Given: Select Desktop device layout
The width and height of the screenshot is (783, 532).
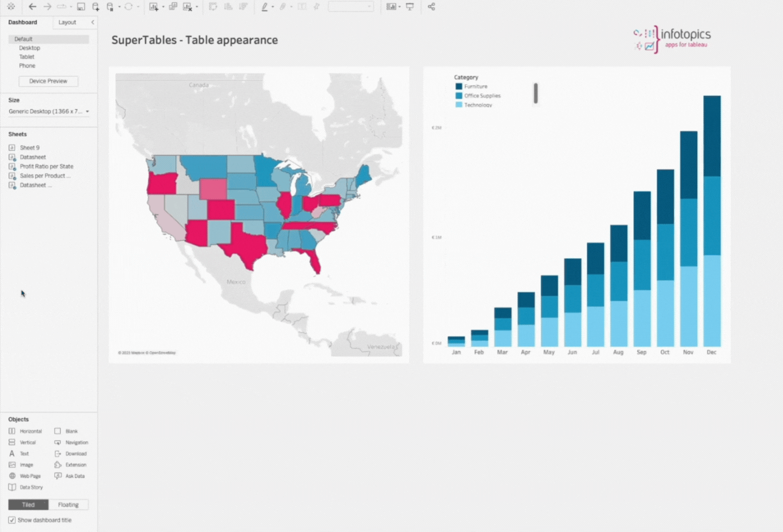Looking at the screenshot, I should point(30,48).
